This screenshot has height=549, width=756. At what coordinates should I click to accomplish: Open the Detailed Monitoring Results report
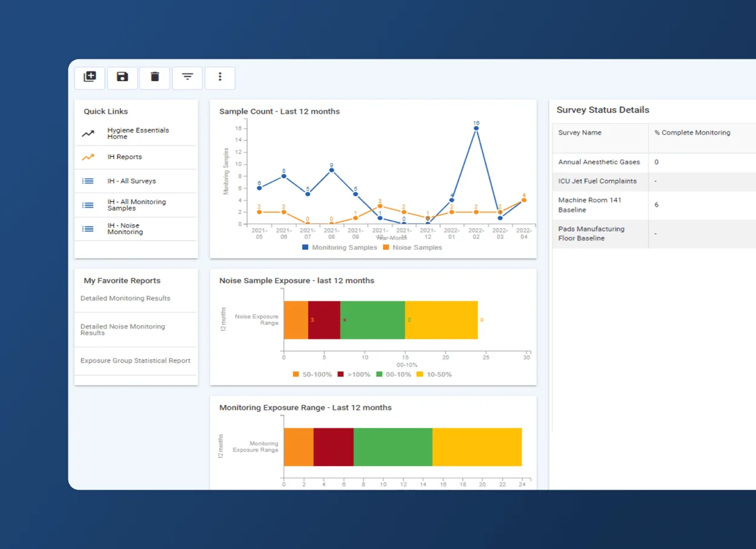[125, 298]
